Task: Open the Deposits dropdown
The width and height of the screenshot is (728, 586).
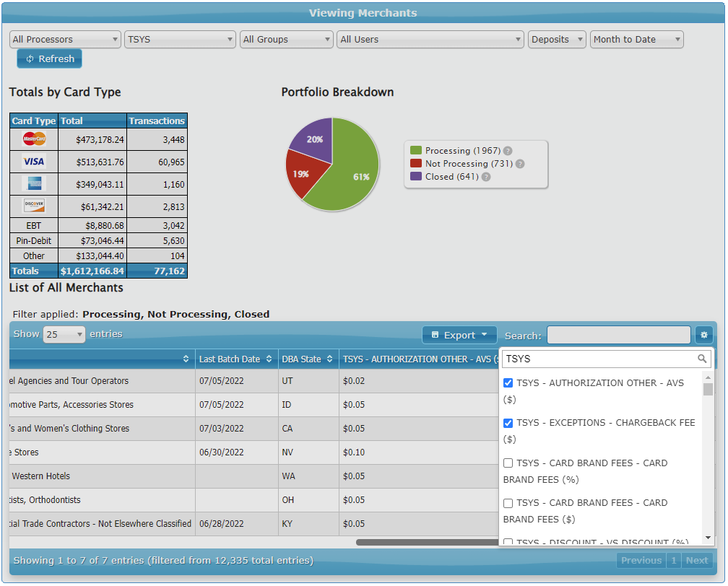Action: coord(557,40)
